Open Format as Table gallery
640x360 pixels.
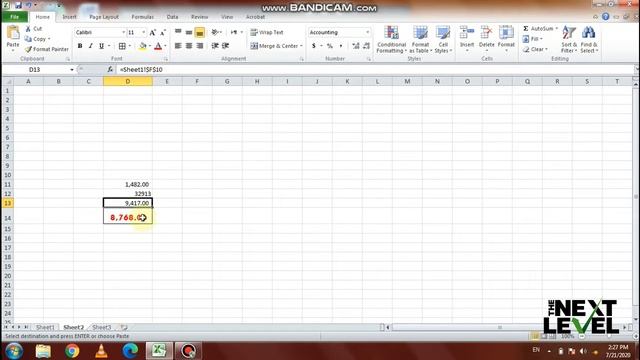[420, 39]
